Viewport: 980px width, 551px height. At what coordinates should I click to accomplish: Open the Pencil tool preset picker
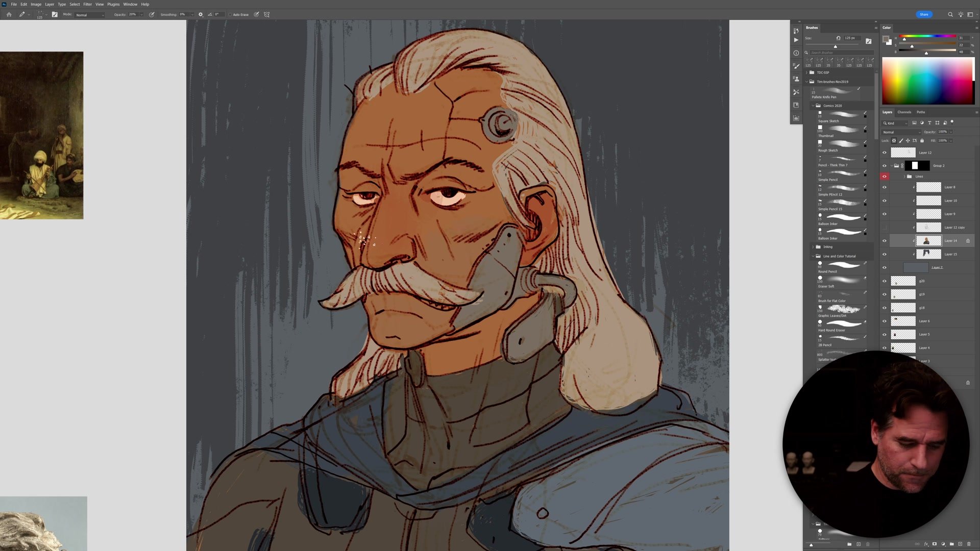[x=23, y=14]
